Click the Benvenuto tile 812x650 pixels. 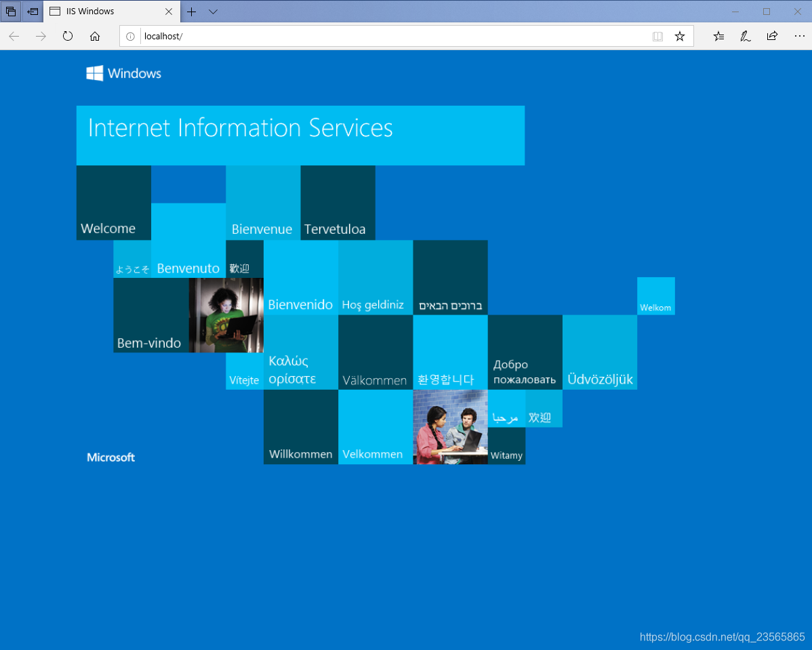point(188,241)
